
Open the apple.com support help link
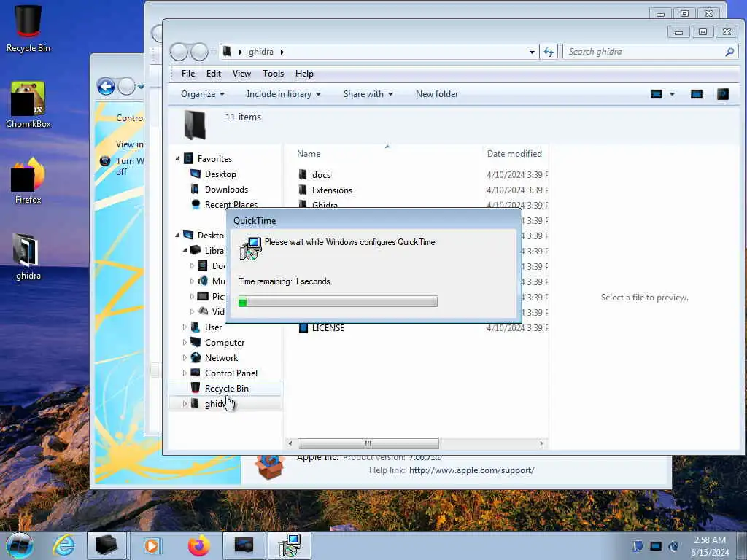tap(472, 470)
